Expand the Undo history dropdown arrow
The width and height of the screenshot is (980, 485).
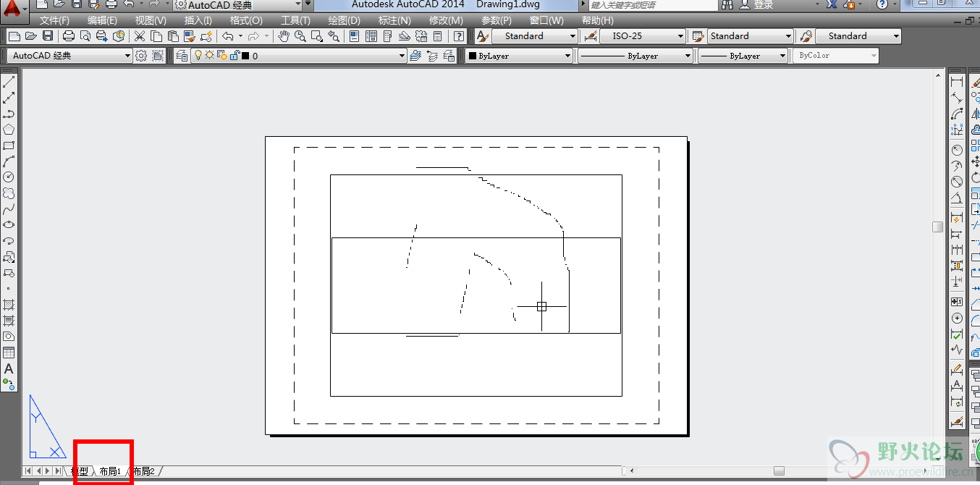[241, 36]
